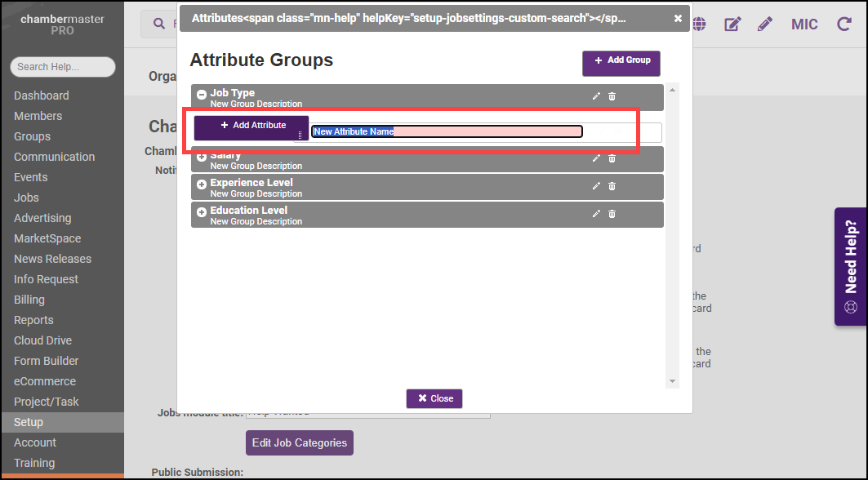Click the Add Group button
This screenshot has width=868, height=480.
click(x=621, y=60)
